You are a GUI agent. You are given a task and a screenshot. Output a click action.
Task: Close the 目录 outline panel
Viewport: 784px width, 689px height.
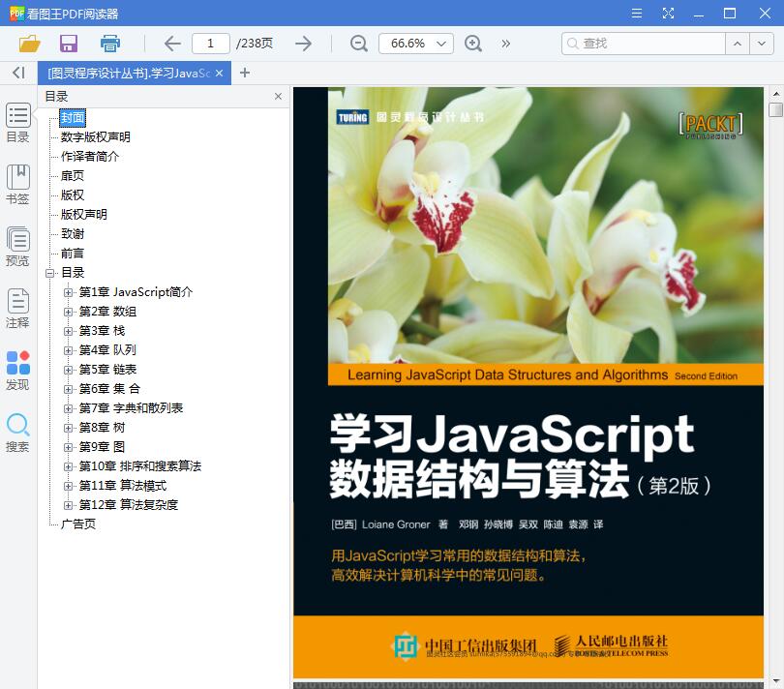pos(278,96)
